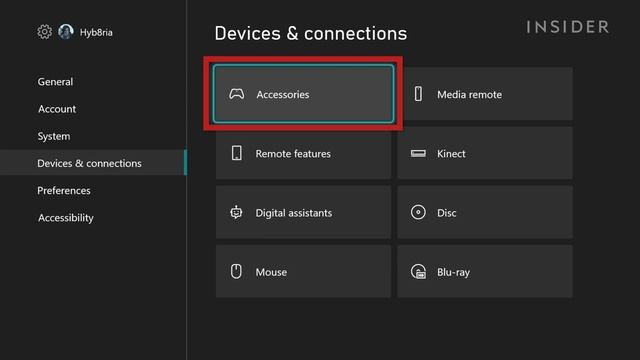
Task: Open the Blu-ray settings tile
Action: (x=485, y=271)
